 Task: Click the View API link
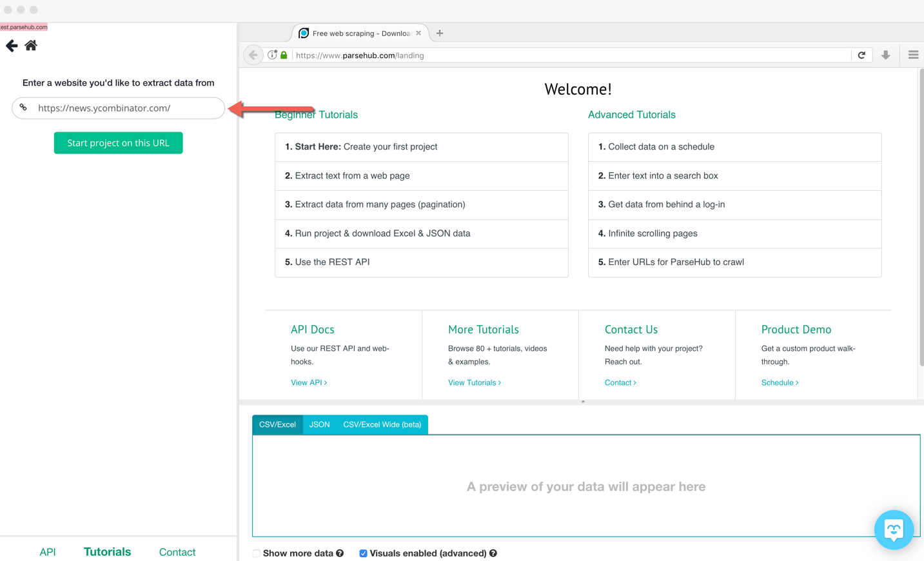[x=309, y=383]
